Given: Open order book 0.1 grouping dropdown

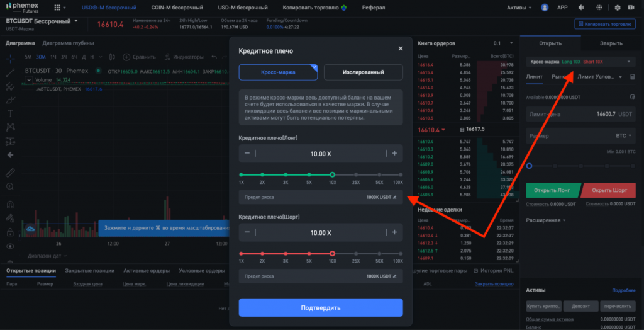Looking at the screenshot, I should pyautogui.click(x=501, y=43).
